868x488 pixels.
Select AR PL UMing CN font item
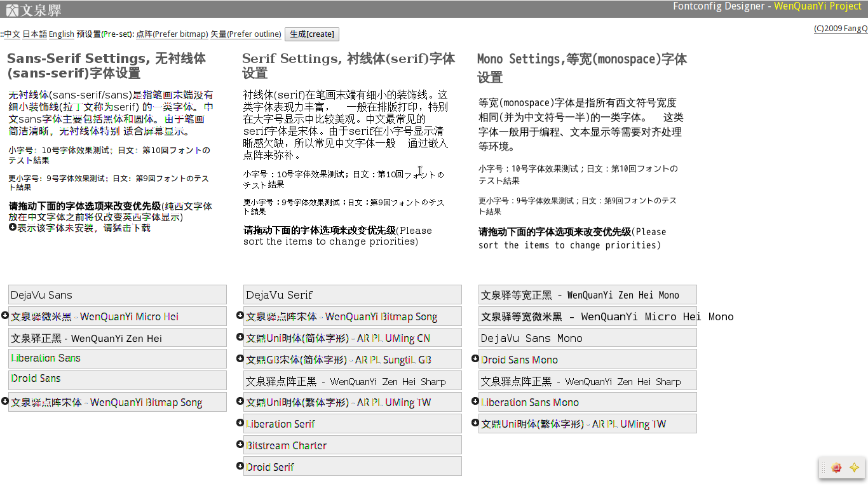pyautogui.click(x=353, y=337)
